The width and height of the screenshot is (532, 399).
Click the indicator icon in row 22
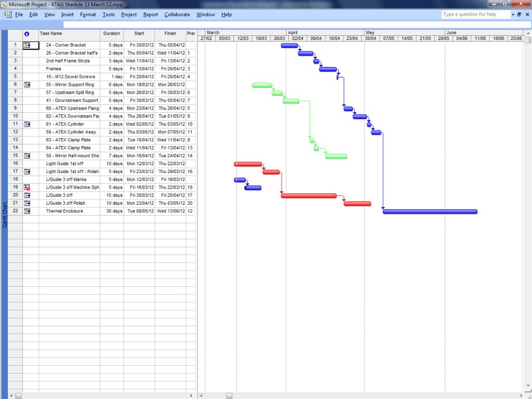point(27,211)
